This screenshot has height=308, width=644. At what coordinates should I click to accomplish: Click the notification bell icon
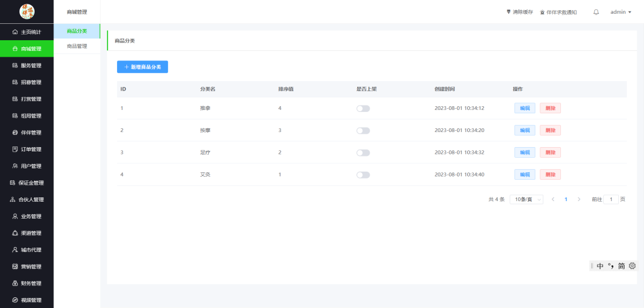(596, 12)
